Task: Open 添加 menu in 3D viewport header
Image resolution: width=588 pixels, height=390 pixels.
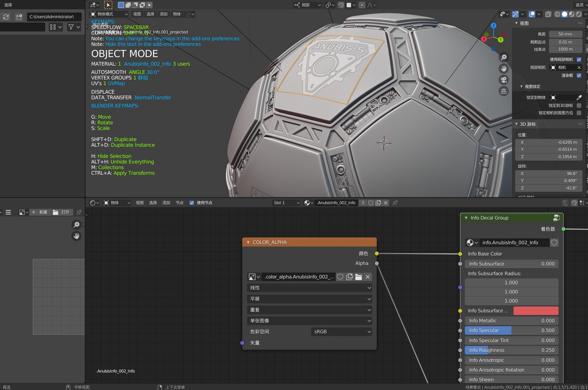Action: (164, 14)
